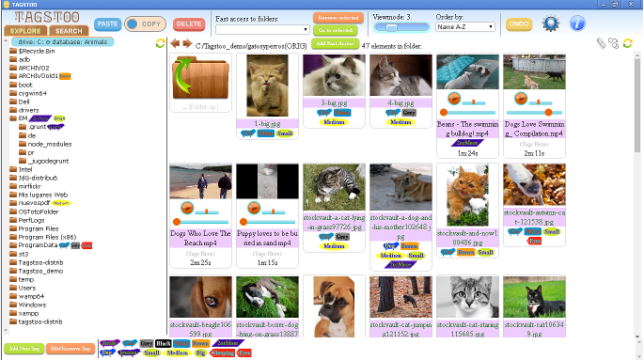Toggle the COPY mode switch
644x360 pixels.
[x=145, y=23]
